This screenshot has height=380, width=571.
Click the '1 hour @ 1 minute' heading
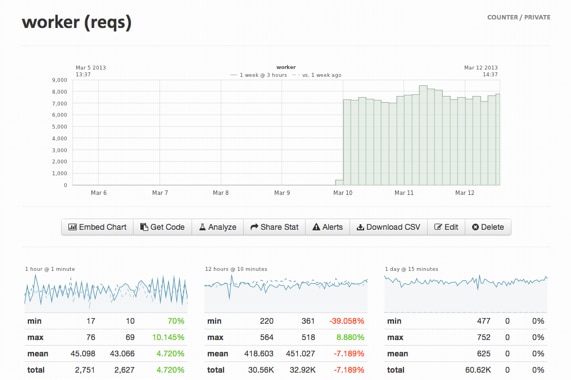[x=50, y=269]
